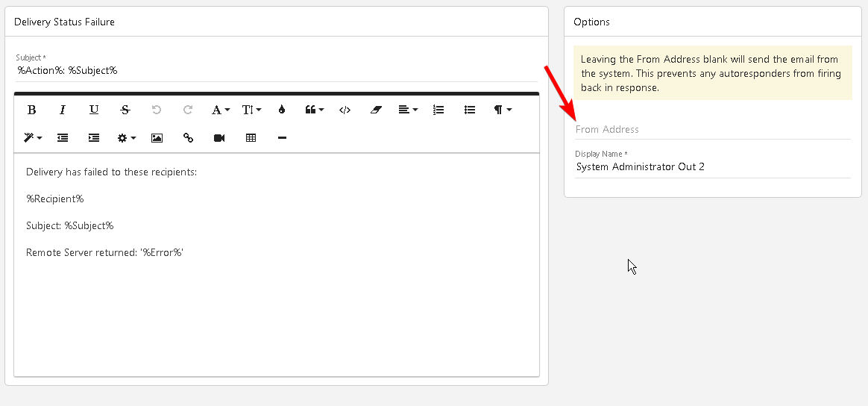Image resolution: width=868 pixels, height=406 pixels.
Task: Click the From Address input field
Action: 712,129
